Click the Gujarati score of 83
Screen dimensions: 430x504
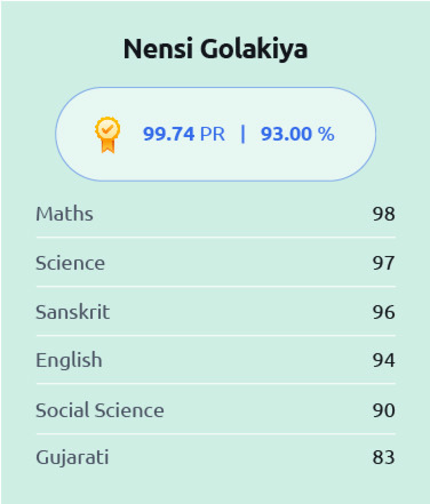pos(384,457)
